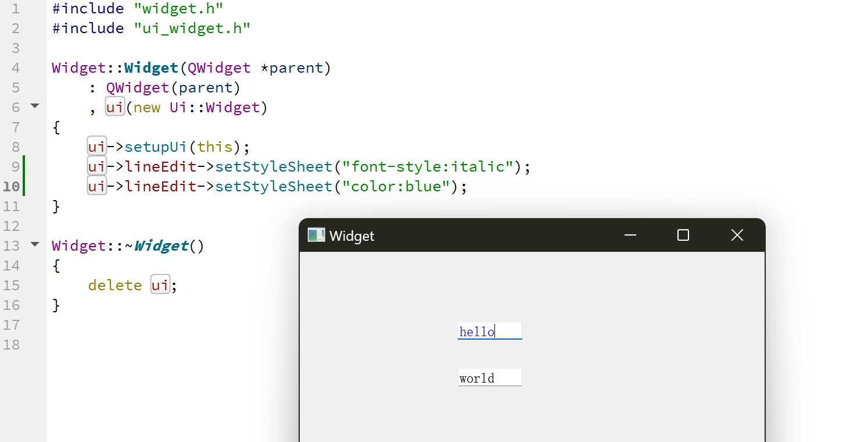Screen dimensions: 868x442
Task: Click line number 1 in the gutter
Action: point(15,9)
